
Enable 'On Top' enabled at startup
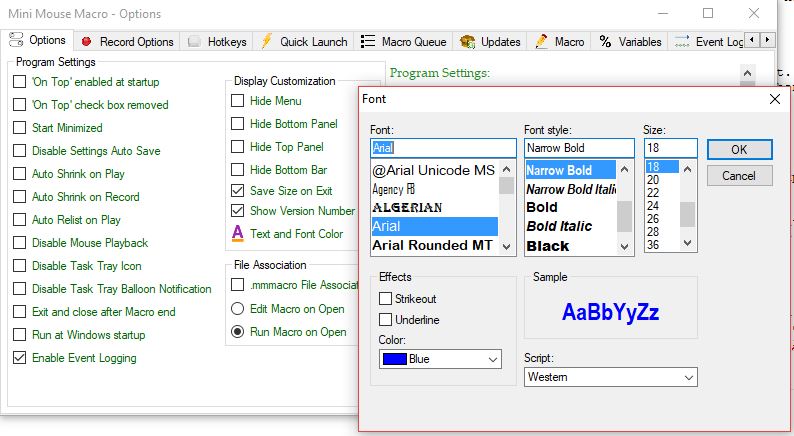coord(19,82)
